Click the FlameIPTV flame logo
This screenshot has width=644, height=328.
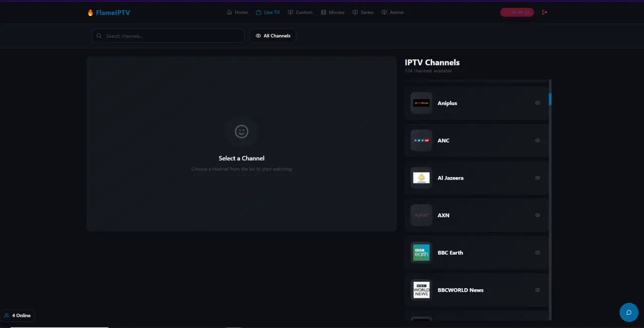(x=91, y=13)
